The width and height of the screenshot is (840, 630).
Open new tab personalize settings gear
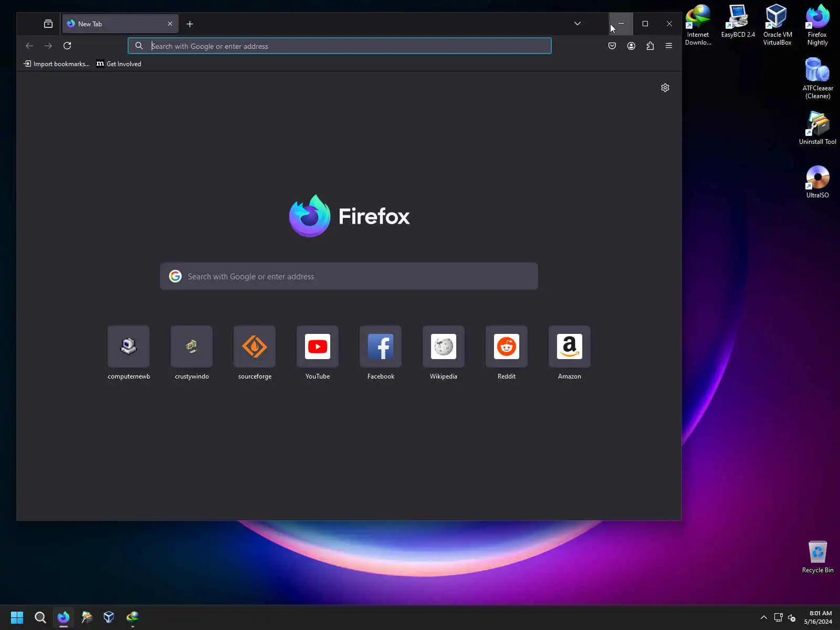(665, 88)
